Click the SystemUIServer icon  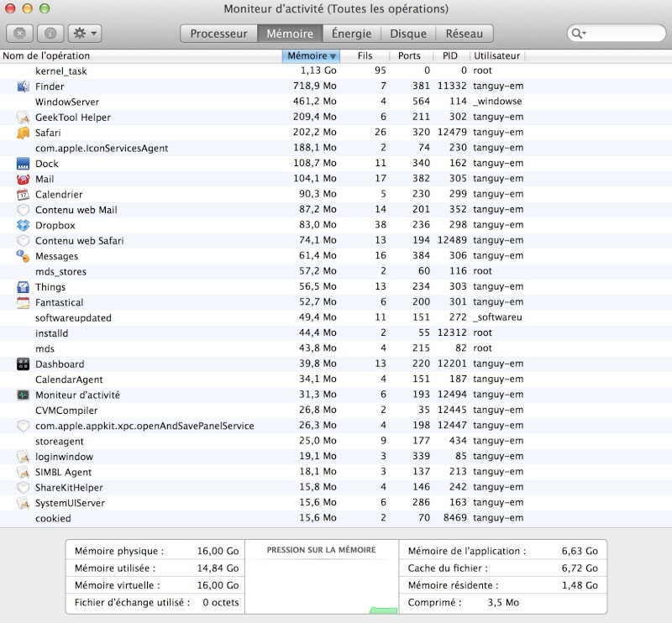(x=24, y=503)
